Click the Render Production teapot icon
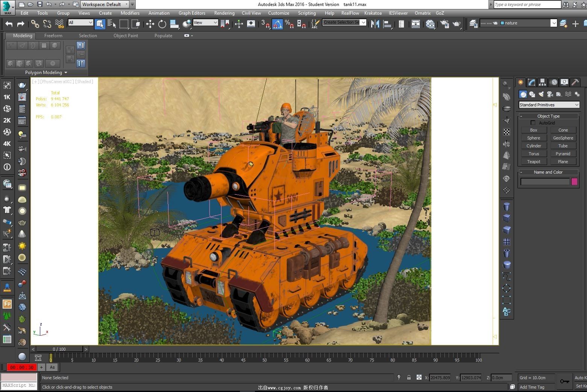Image resolution: width=587 pixels, height=392 pixels. (x=457, y=24)
